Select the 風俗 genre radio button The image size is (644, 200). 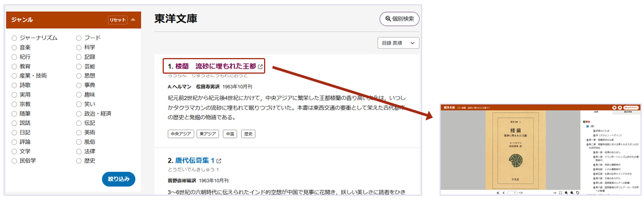click(x=78, y=141)
